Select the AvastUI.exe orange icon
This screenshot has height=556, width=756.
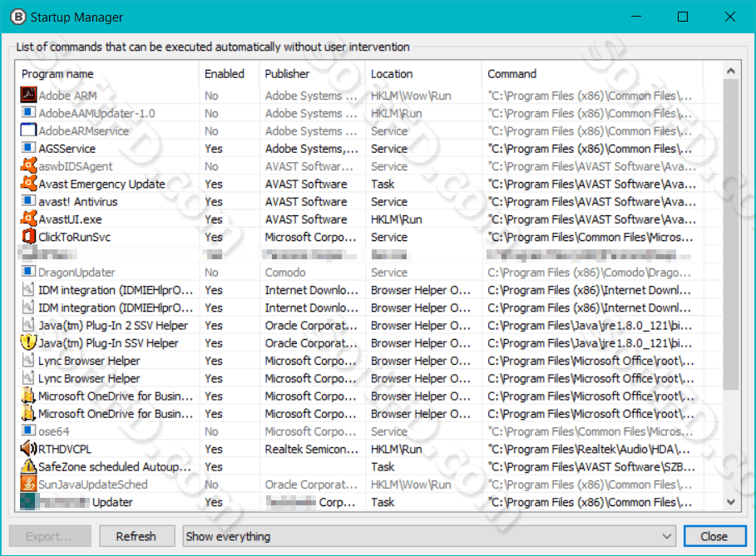click(x=28, y=219)
